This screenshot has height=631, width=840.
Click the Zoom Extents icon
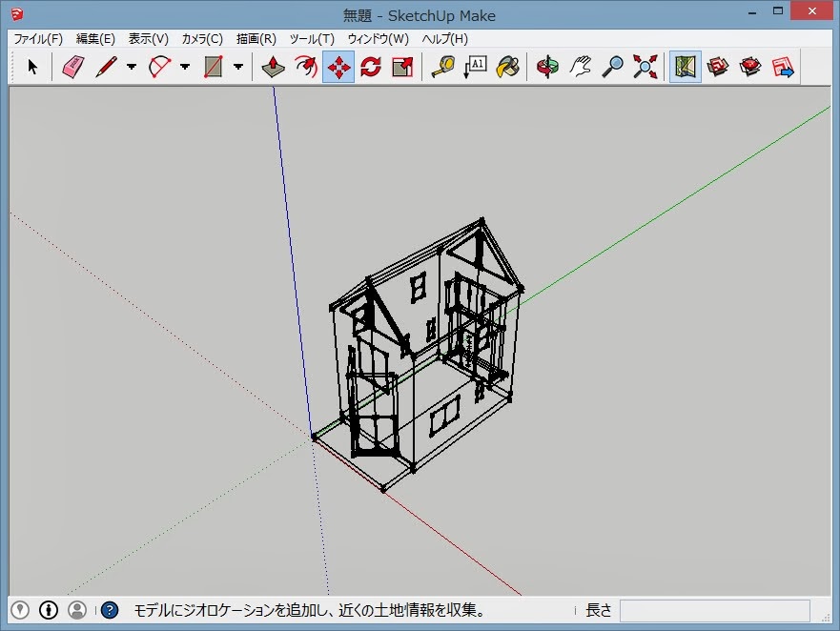pos(645,67)
